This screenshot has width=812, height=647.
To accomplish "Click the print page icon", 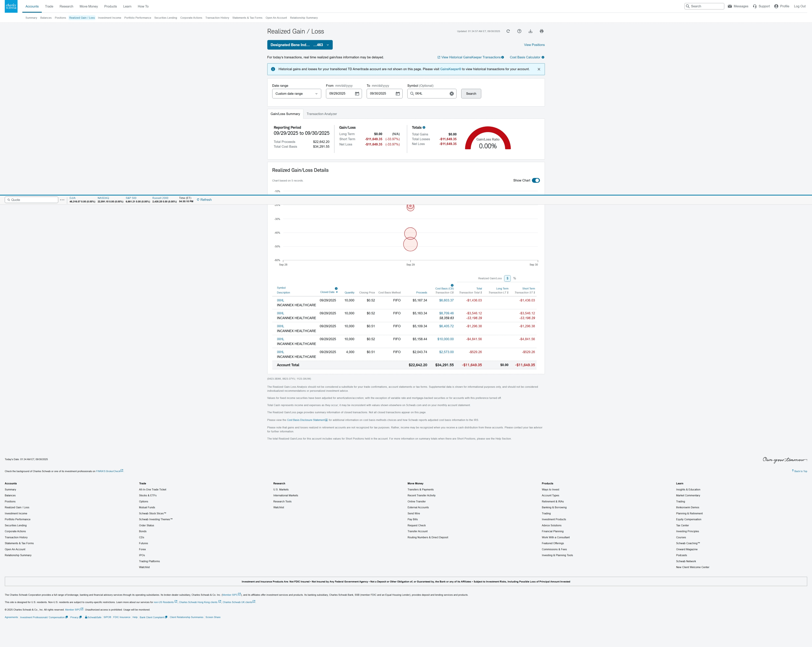I will click(542, 31).
